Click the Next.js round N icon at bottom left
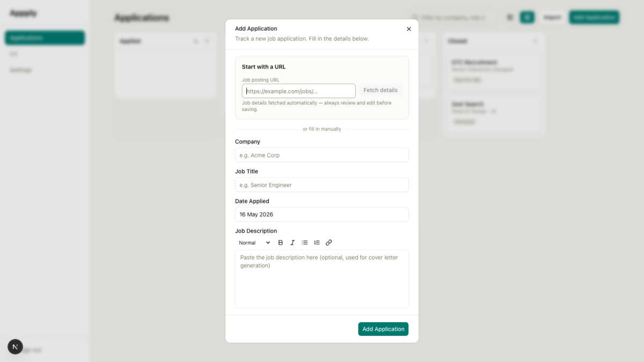Screen dimensions: 644x362 click(x=15, y=347)
